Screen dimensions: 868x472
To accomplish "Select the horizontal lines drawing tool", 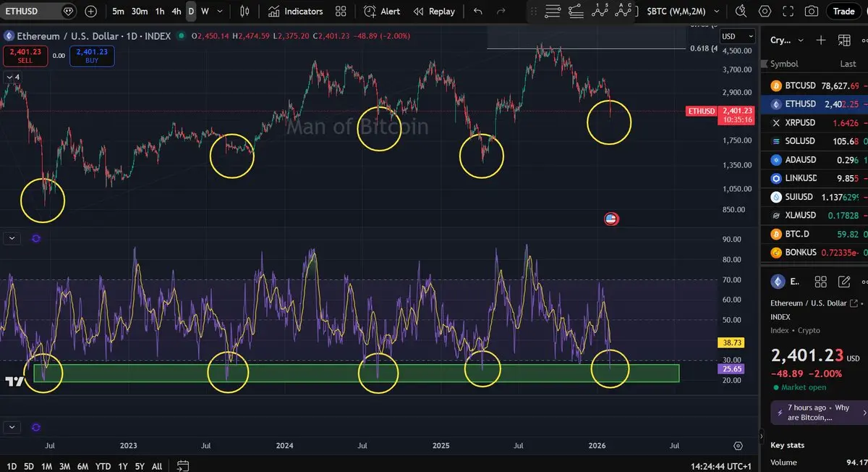I will pos(553,11).
